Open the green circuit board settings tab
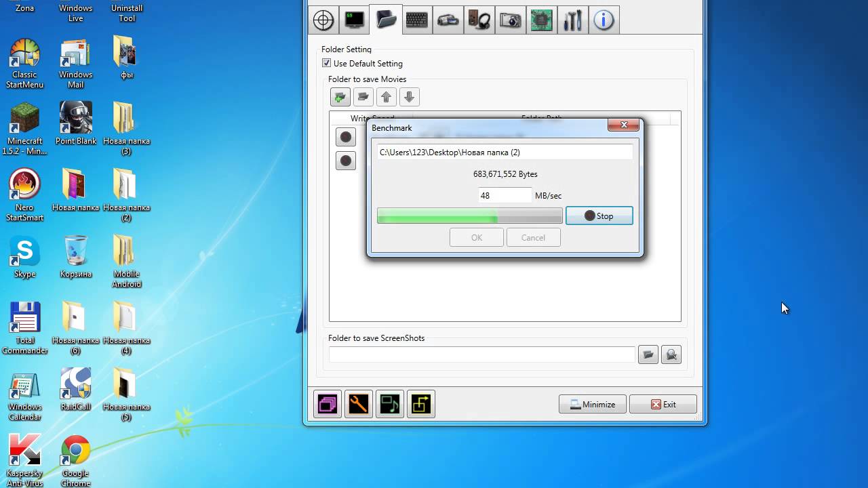The width and height of the screenshot is (868, 488). pos(542,20)
